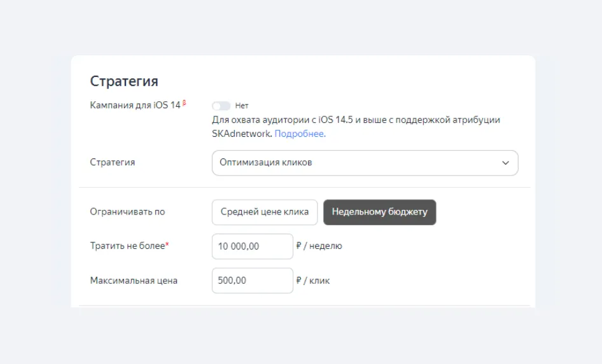Select Средней цене клика limit option
The height and width of the screenshot is (364, 602).
265,212
